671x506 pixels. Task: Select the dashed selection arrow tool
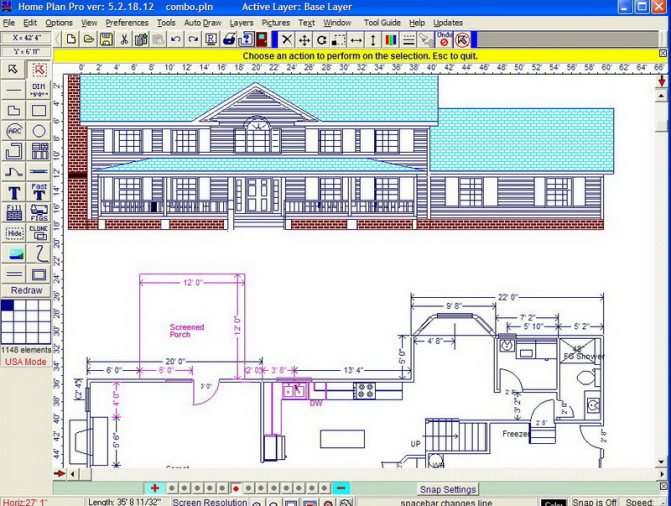39,69
